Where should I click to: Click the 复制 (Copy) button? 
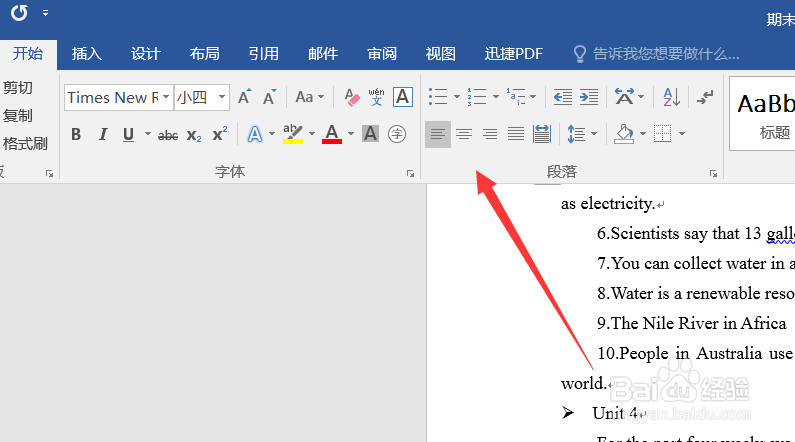tap(17, 116)
